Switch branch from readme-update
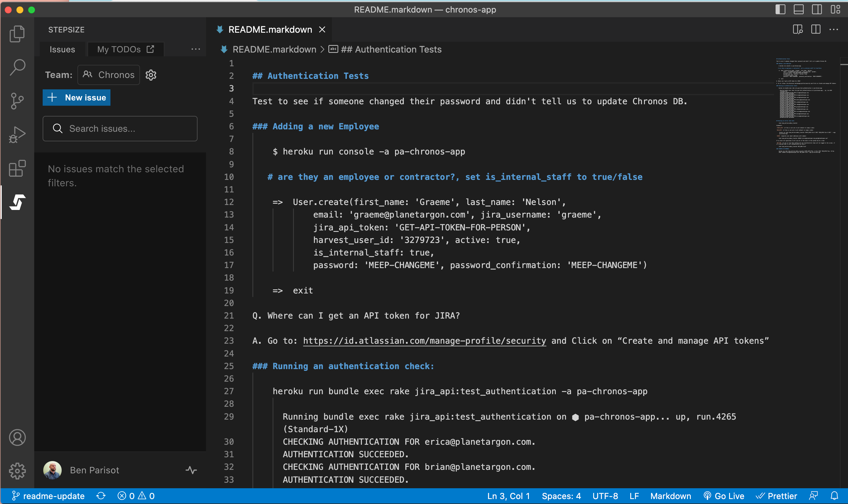The image size is (848, 504). point(48,496)
